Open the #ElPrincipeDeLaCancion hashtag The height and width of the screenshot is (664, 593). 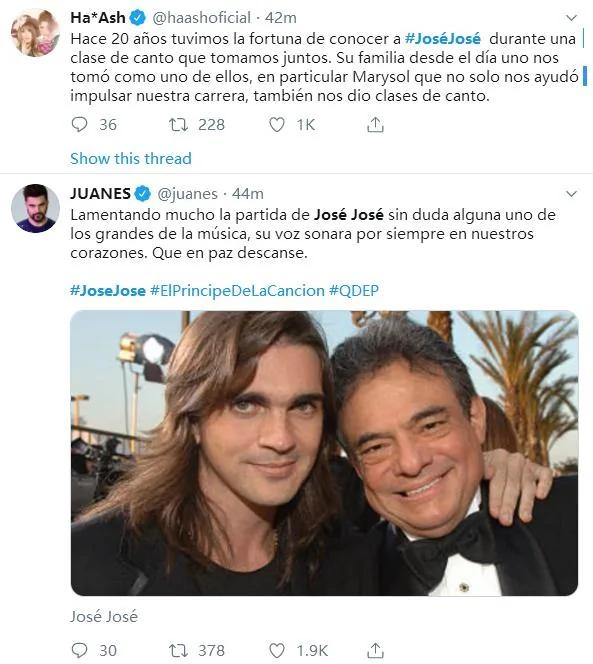(x=237, y=290)
